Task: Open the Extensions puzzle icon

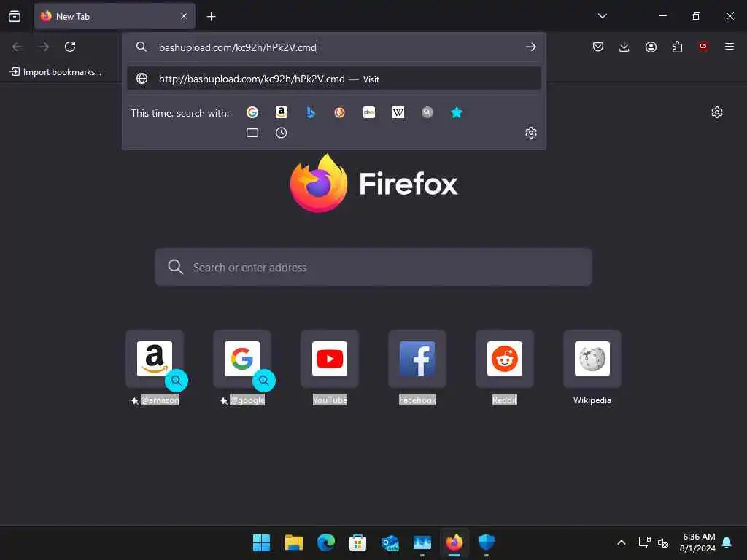Action: 677,47
